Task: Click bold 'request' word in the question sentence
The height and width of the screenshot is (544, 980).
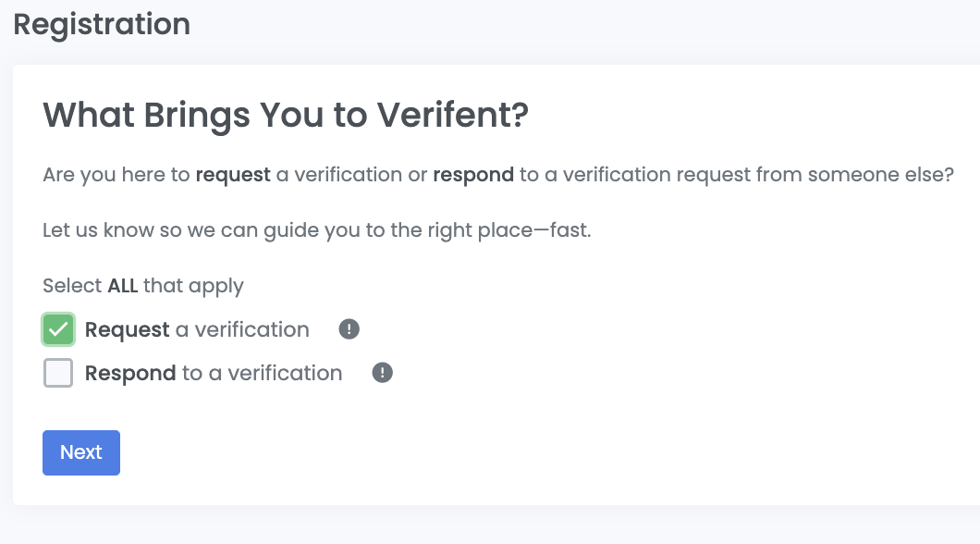Action: (x=233, y=175)
